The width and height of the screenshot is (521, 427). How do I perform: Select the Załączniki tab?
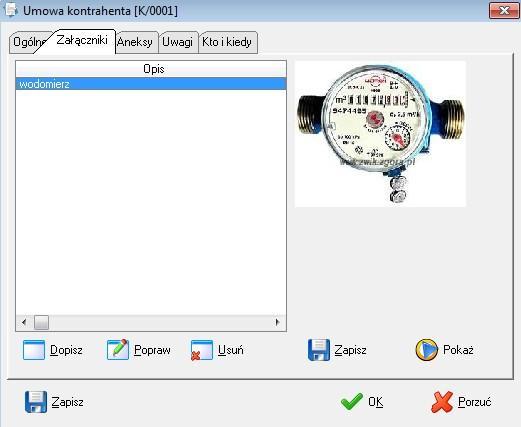(82, 41)
